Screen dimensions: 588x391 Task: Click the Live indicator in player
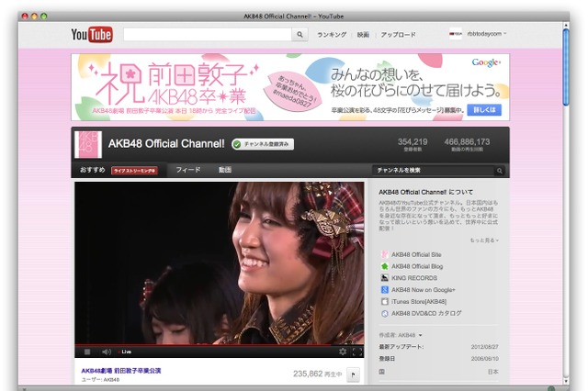125,352
